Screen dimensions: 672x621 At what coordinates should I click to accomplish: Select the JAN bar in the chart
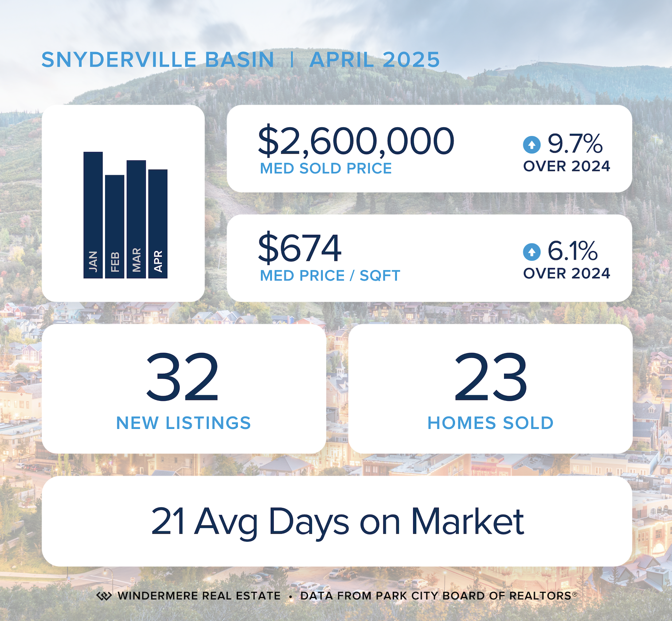click(x=93, y=215)
